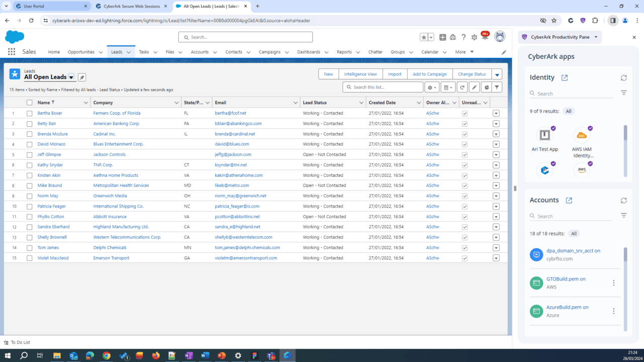
Task: Switch to the Opportunities tab
Action: 82,51
